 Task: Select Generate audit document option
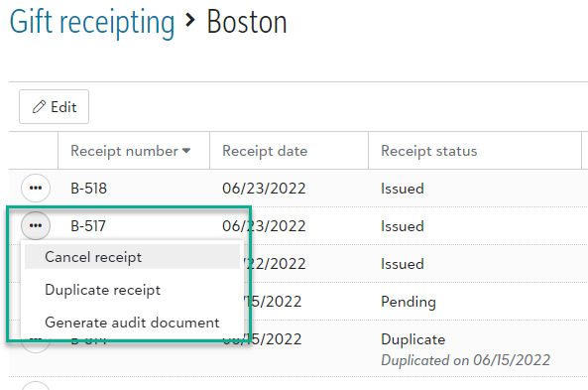tap(132, 323)
